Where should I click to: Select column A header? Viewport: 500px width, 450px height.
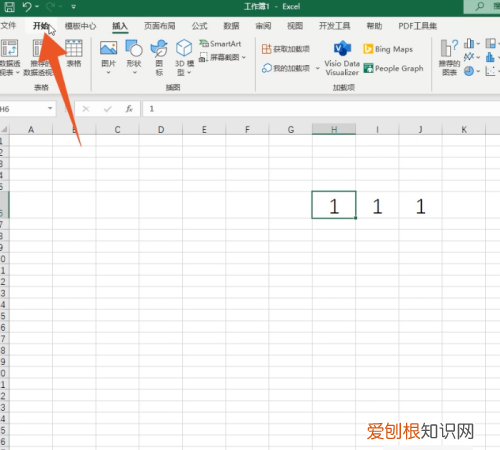31,129
